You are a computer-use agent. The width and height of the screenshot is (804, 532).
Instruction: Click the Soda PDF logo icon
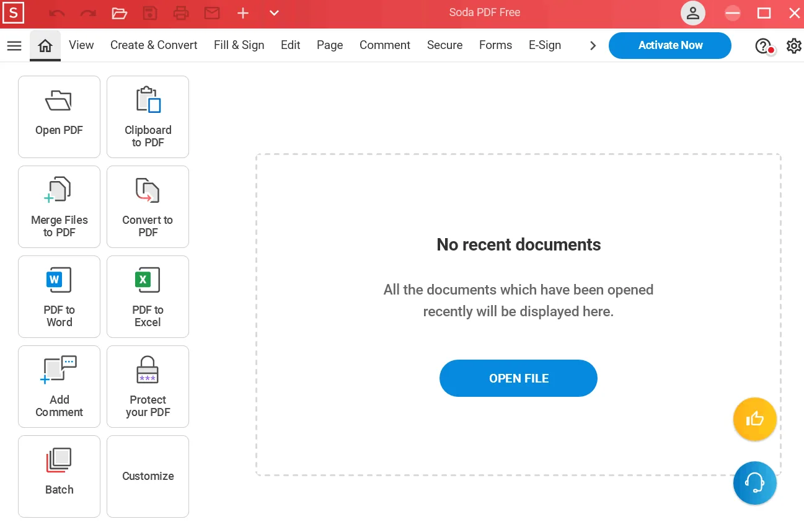pyautogui.click(x=14, y=13)
